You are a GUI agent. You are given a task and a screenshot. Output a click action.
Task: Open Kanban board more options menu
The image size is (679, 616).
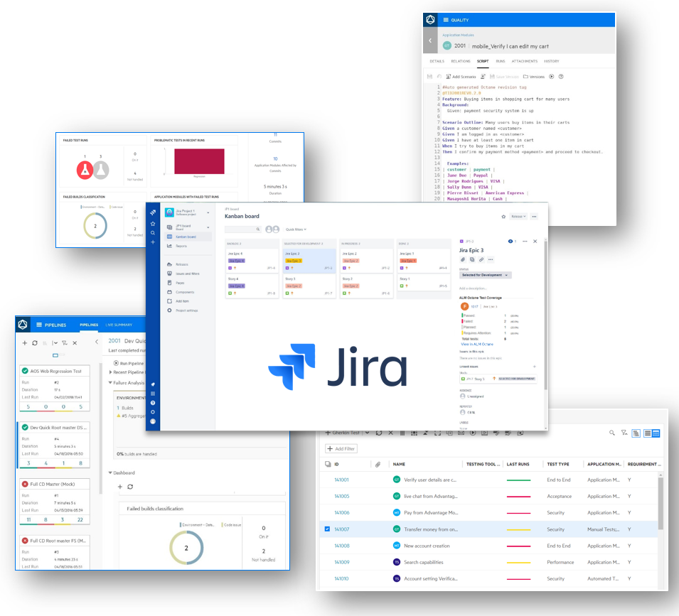535,216
